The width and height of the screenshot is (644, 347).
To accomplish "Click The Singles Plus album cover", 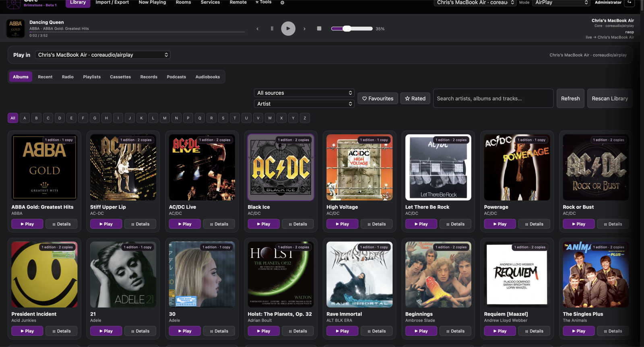I will coord(596,274).
